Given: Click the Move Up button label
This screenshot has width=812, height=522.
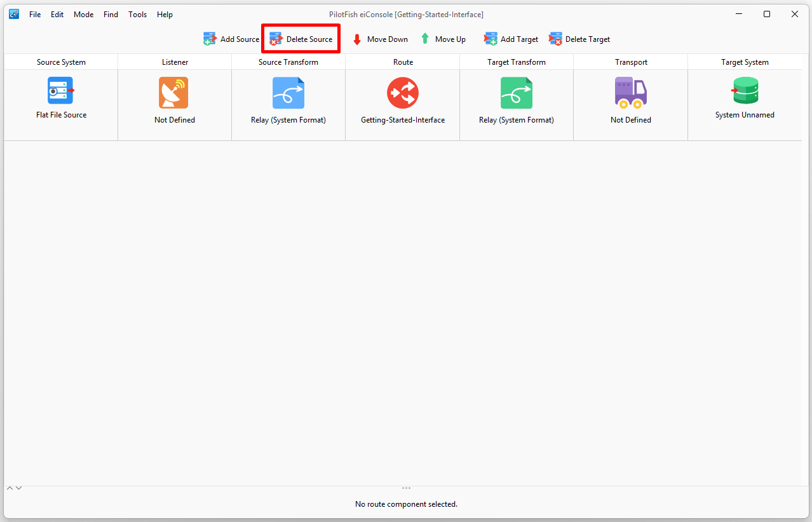Looking at the screenshot, I should pyautogui.click(x=450, y=39).
